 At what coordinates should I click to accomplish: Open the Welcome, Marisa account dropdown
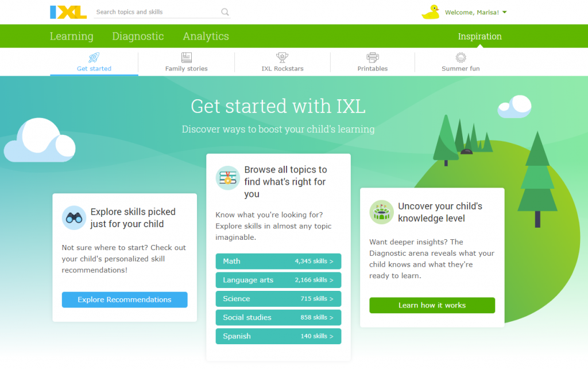click(x=473, y=11)
